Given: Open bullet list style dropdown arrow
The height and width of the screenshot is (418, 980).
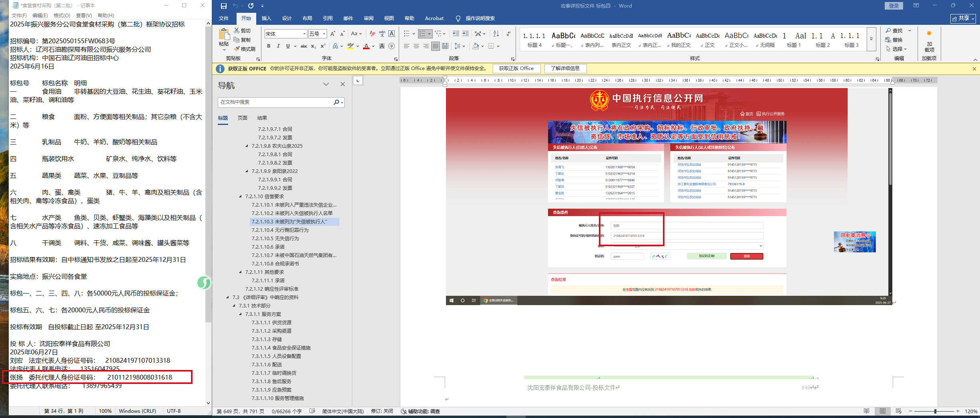Looking at the screenshot, I should 414,34.
